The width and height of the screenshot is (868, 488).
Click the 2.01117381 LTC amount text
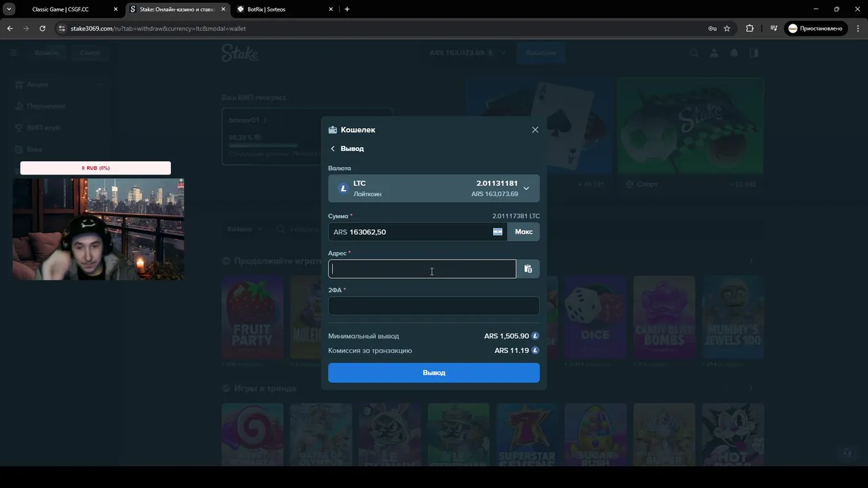(516, 216)
